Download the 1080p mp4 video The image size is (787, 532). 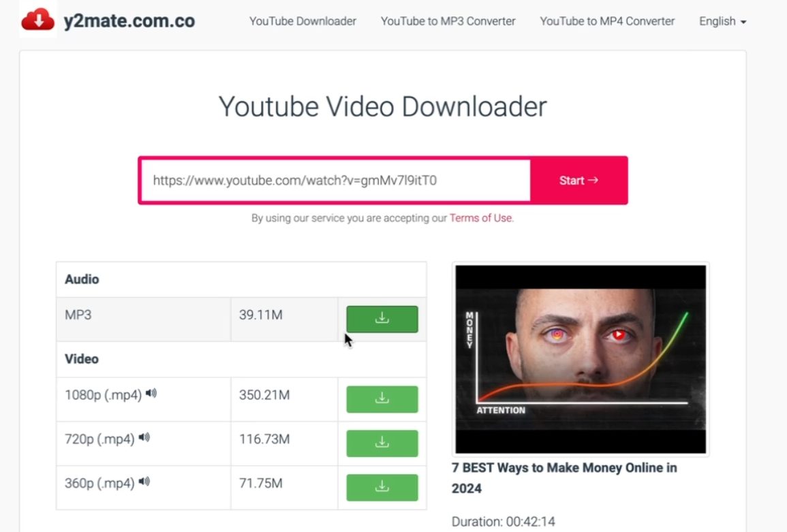pos(382,399)
